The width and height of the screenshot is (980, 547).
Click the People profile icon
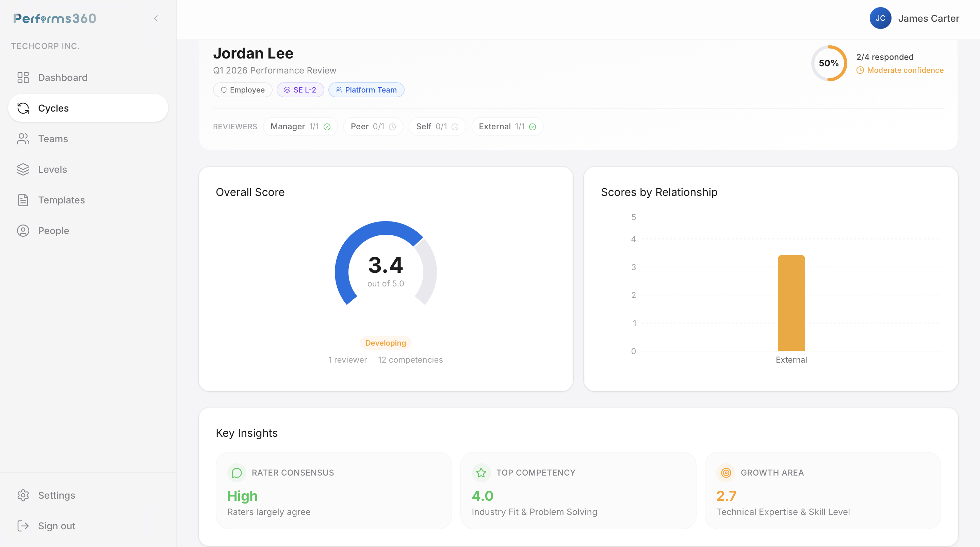click(23, 231)
